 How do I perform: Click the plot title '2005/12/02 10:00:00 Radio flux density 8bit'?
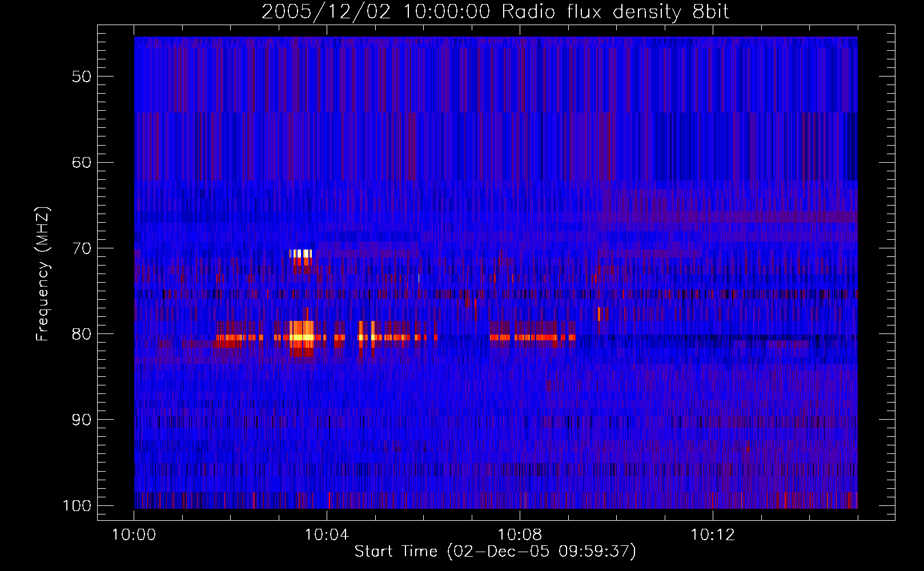[495, 12]
